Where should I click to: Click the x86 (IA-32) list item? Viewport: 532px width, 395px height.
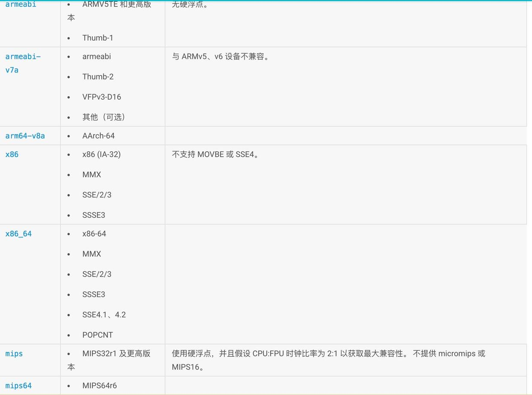(x=101, y=154)
